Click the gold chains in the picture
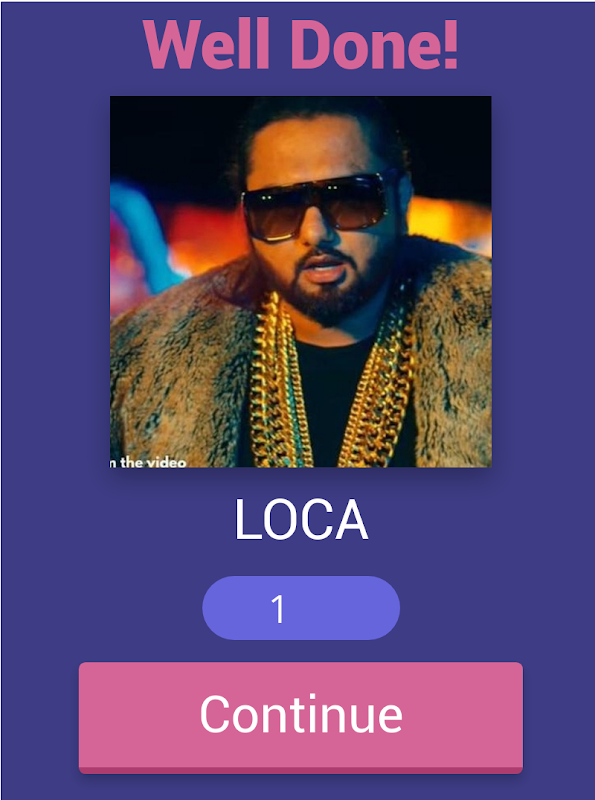The height and width of the screenshot is (800, 595). tap(332, 380)
